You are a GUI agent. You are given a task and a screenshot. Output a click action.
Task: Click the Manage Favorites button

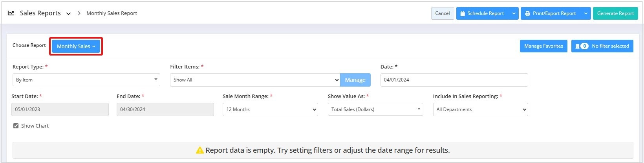coord(543,46)
